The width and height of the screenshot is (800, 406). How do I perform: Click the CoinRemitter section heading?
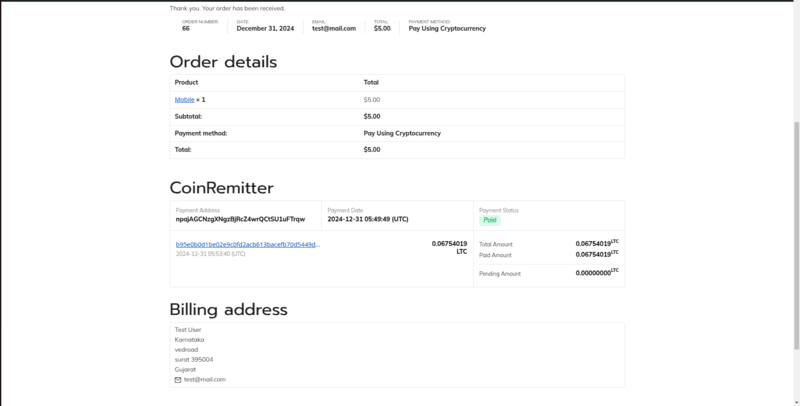point(221,187)
